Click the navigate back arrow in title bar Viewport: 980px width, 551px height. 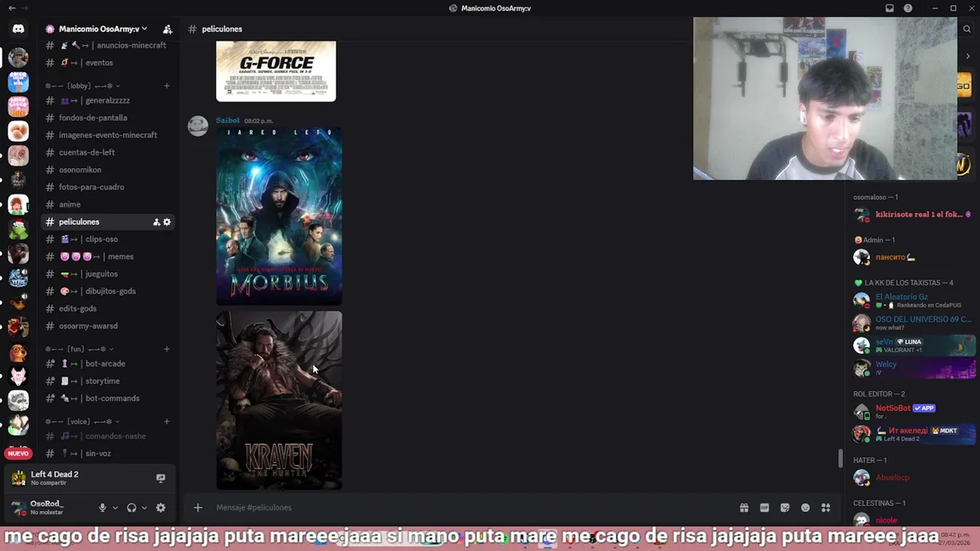pyautogui.click(x=11, y=8)
